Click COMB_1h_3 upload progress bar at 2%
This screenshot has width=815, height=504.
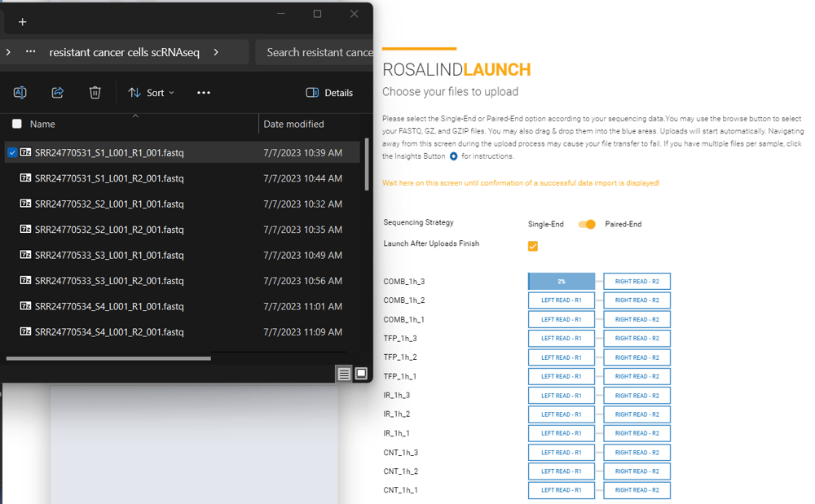pyautogui.click(x=562, y=282)
